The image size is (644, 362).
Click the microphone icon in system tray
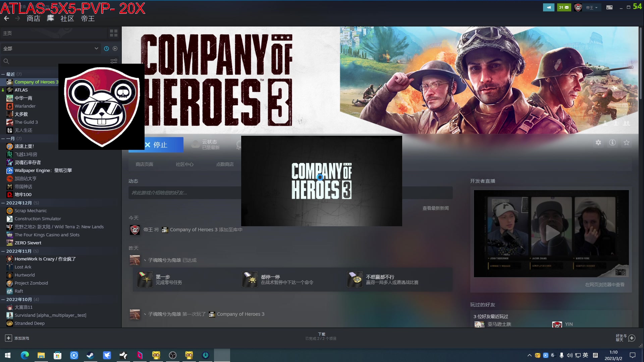click(x=561, y=355)
